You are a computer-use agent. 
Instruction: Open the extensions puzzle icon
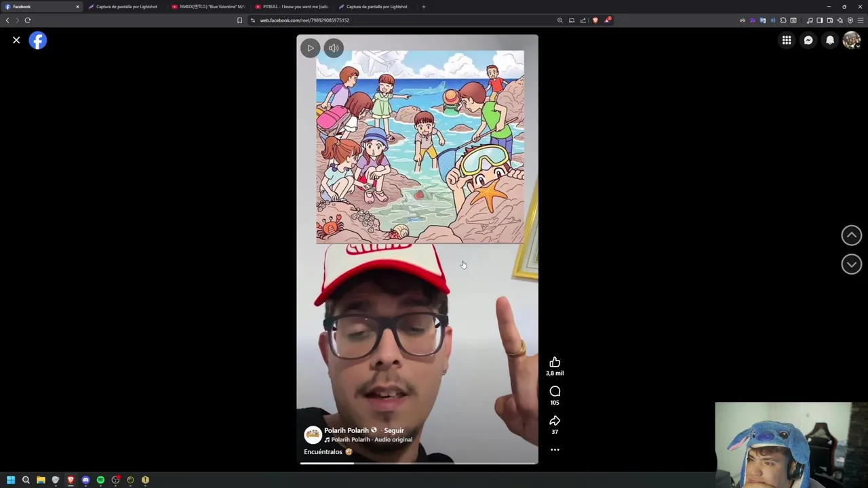[x=783, y=20]
